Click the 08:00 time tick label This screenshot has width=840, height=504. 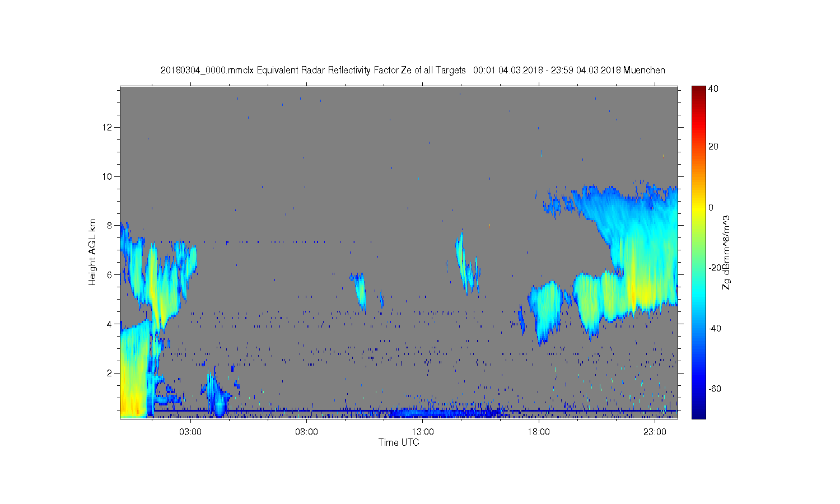pos(307,432)
